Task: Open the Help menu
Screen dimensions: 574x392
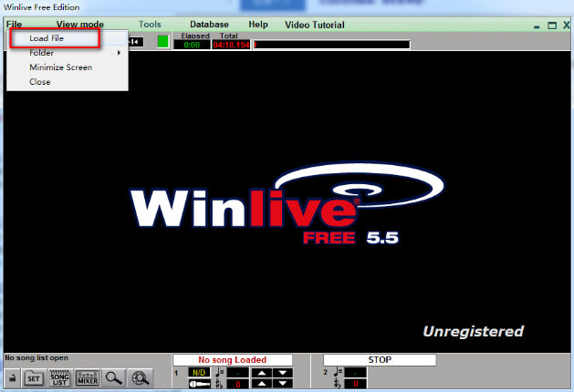Action: (x=258, y=25)
